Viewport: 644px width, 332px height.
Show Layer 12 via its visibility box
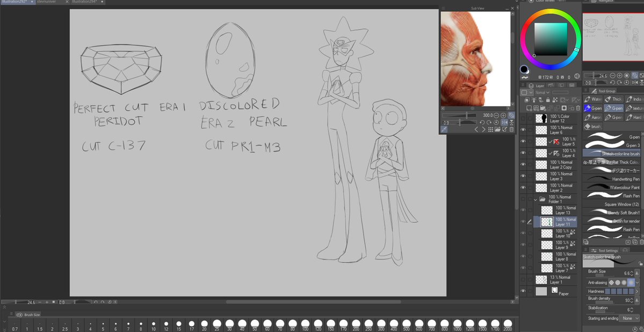pyautogui.click(x=523, y=118)
